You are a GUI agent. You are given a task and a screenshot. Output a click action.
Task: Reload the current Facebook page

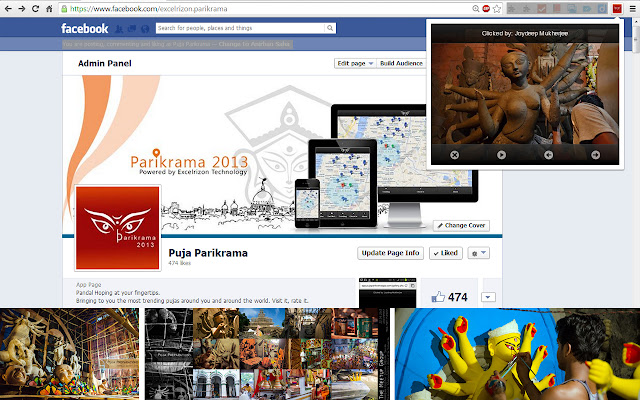pos(36,9)
